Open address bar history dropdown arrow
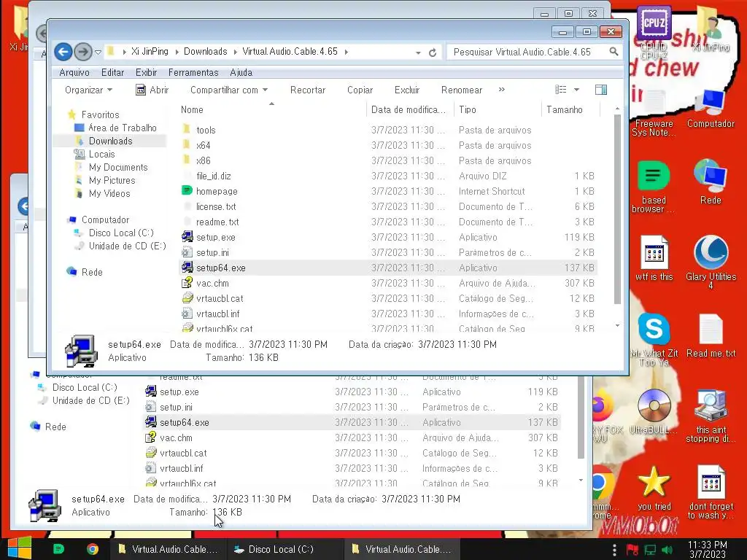 pos(418,52)
